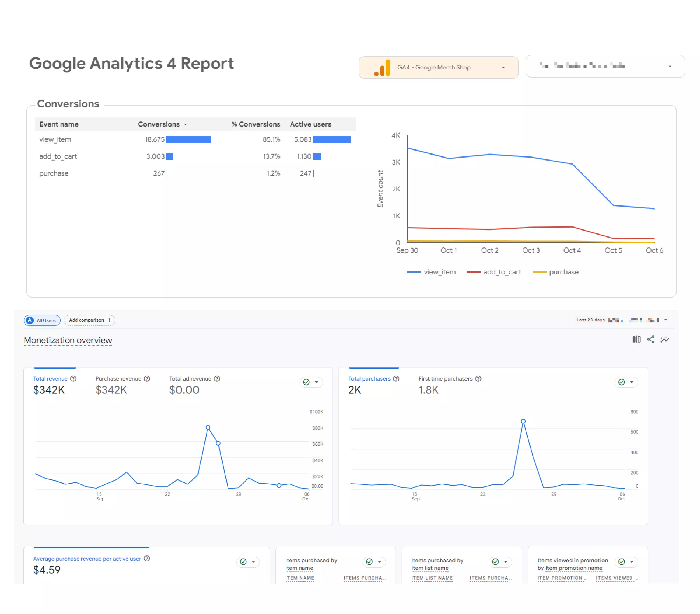Click the Google Analytics logo icon
This screenshot has width=700, height=614.
382,67
